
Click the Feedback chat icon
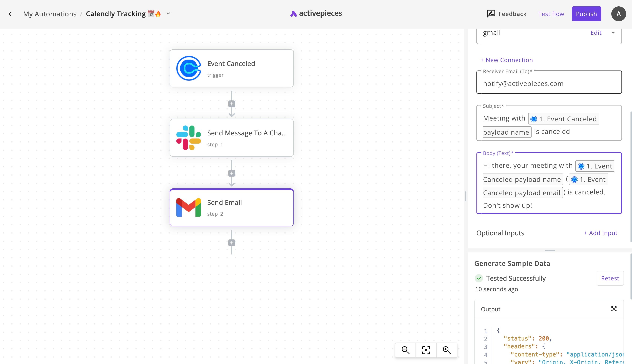(491, 14)
